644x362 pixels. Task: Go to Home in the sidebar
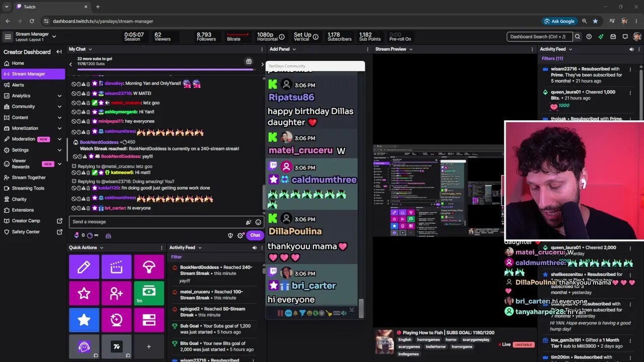tap(33, 63)
